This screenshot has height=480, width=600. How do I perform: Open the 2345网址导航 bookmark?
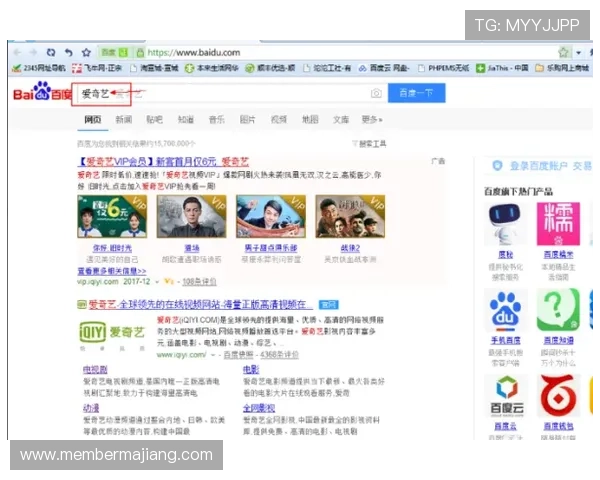(39, 68)
